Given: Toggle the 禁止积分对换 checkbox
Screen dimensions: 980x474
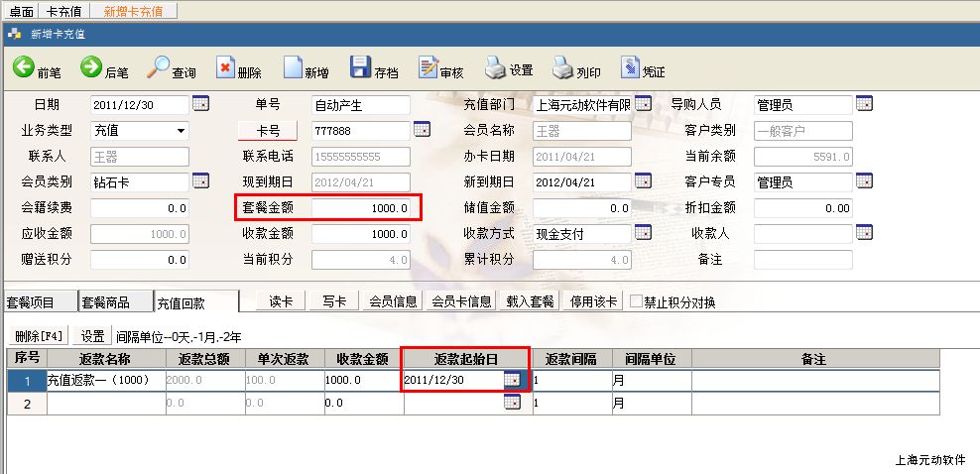Looking at the screenshot, I should 636,302.
